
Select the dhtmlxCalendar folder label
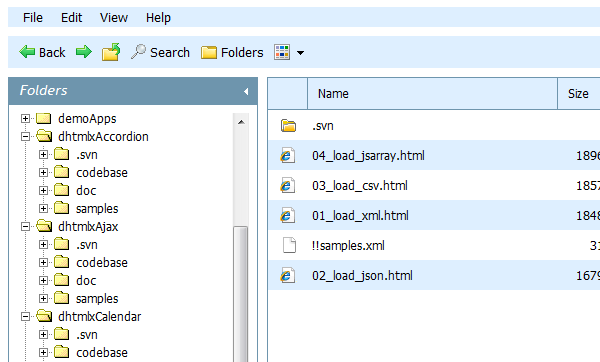(99, 316)
